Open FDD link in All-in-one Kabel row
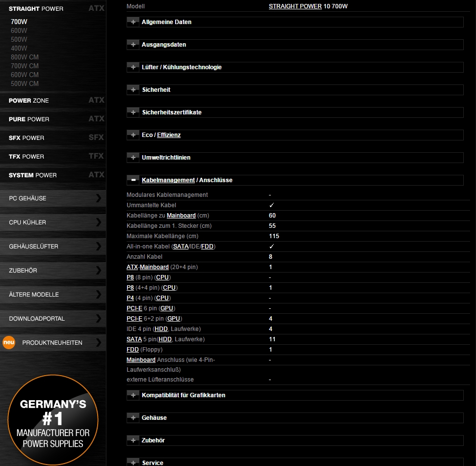This screenshot has width=476, height=466. (207, 247)
